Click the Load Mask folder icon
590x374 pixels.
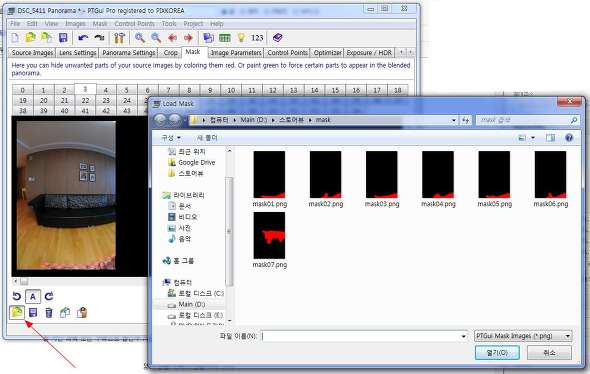[x=17, y=312]
